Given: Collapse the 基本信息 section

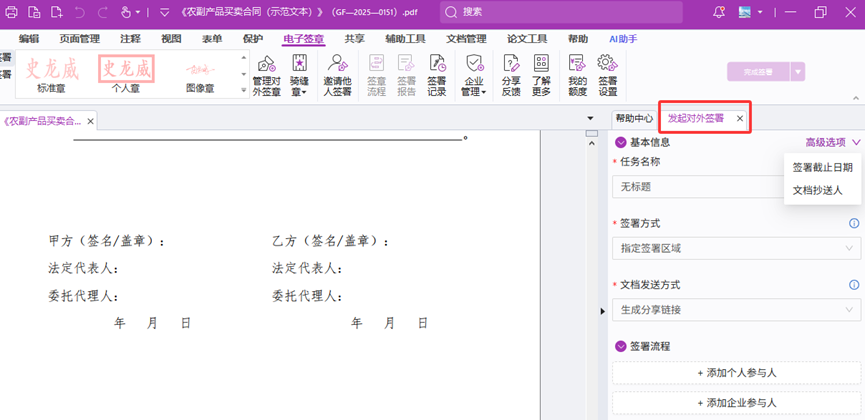Looking at the screenshot, I should point(621,143).
